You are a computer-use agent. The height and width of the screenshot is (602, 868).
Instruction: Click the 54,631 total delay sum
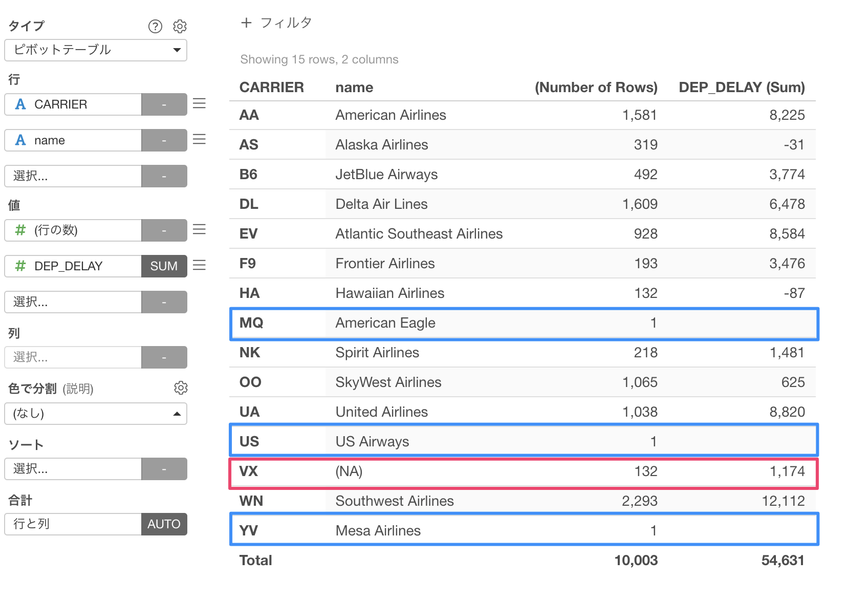tap(783, 560)
